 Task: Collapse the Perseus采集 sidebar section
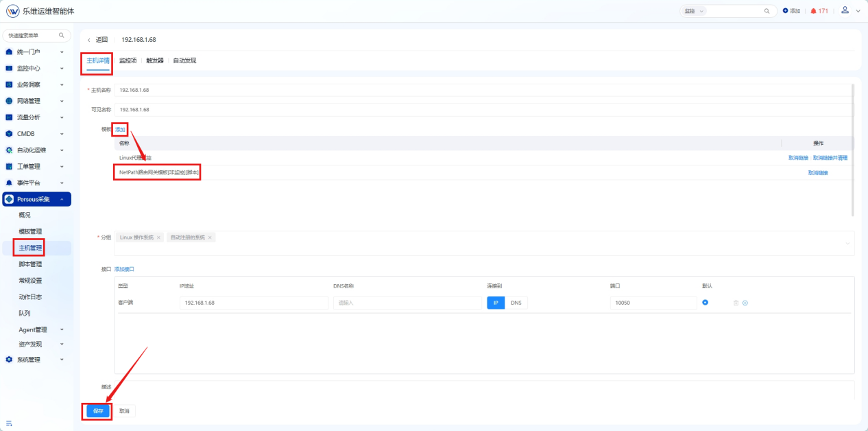click(62, 199)
